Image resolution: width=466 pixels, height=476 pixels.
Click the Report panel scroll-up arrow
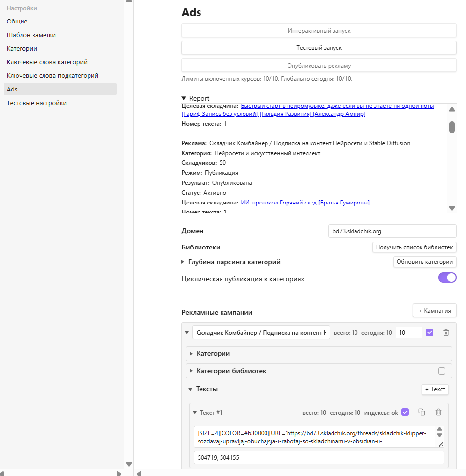(x=452, y=109)
